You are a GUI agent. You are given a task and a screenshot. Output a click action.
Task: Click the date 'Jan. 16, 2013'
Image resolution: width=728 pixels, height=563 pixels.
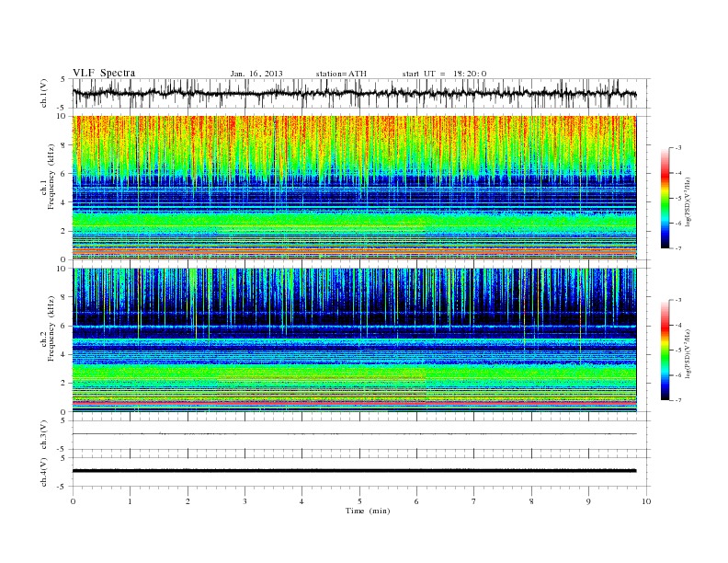click(x=256, y=74)
